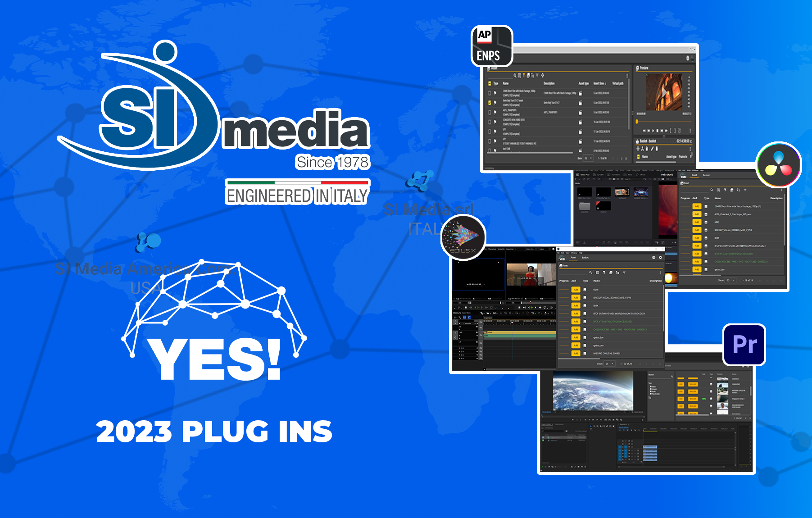
Task: Click the Premiere Pro icon
Action: (x=744, y=345)
